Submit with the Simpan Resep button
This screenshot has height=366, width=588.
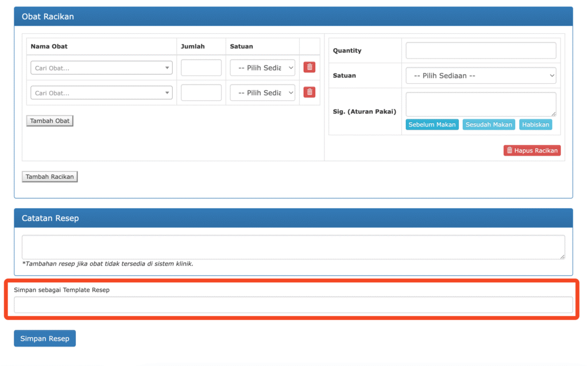45,338
